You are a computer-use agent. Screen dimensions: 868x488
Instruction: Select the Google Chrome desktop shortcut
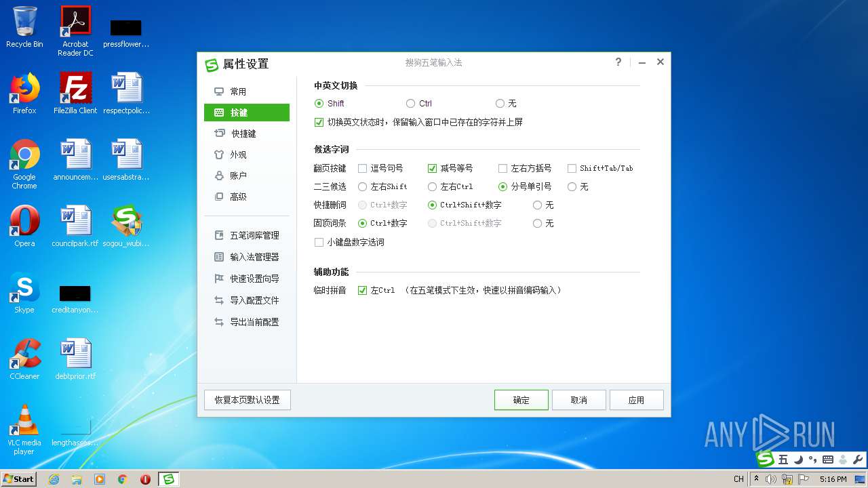(x=24, y=164)
